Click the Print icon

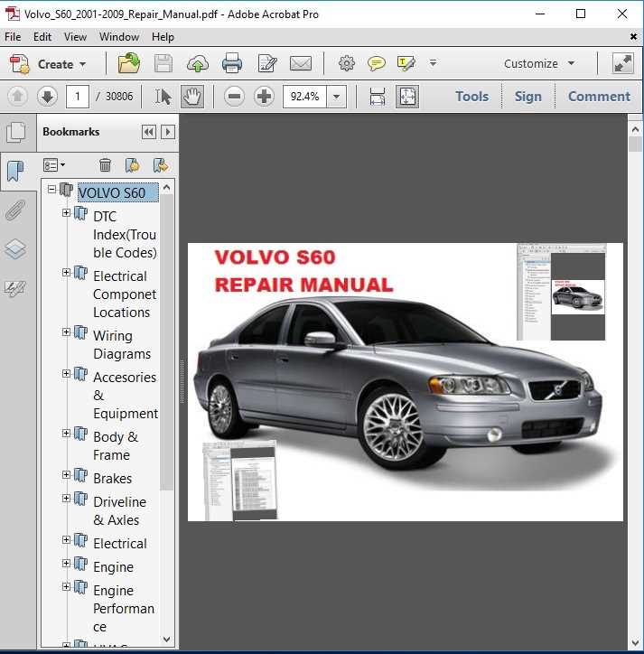[x=232, y=63]
